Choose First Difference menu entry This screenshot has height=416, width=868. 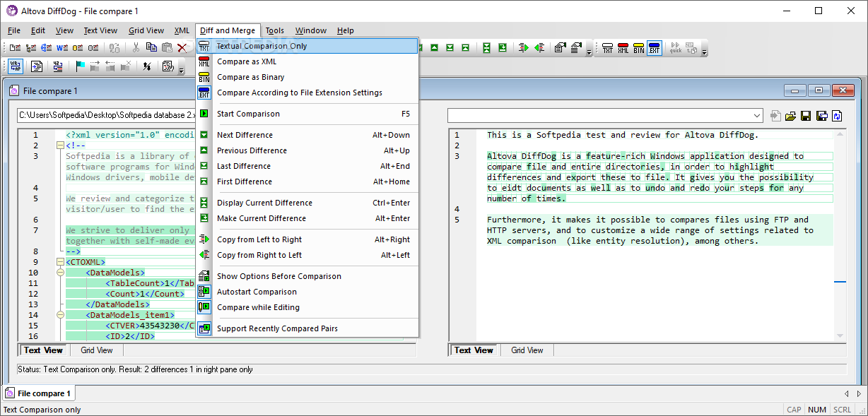(x=307, y=182)
